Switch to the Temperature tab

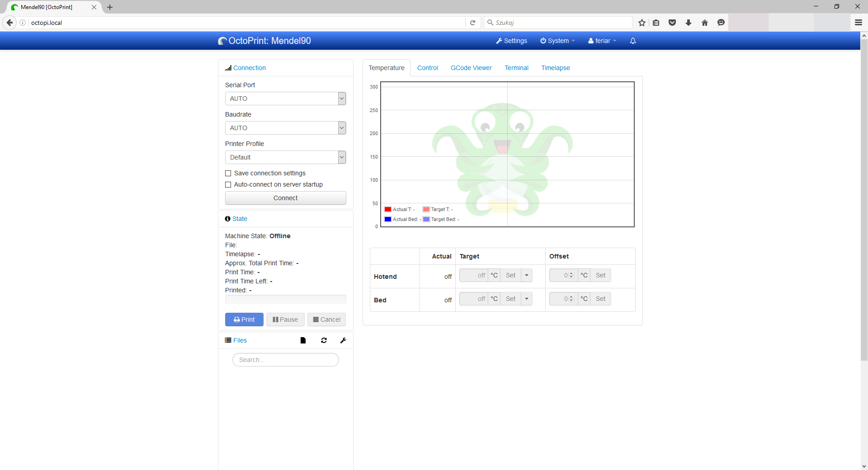387,68
